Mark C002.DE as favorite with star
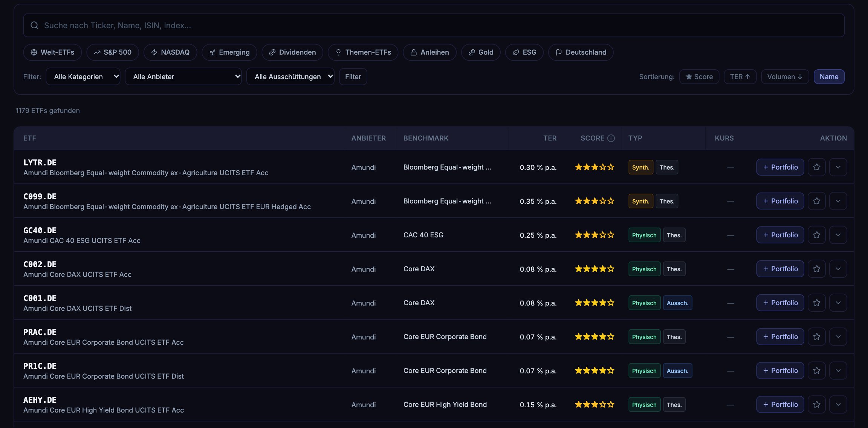Viewport: 868px width, 428px height. tap(817, 269)
